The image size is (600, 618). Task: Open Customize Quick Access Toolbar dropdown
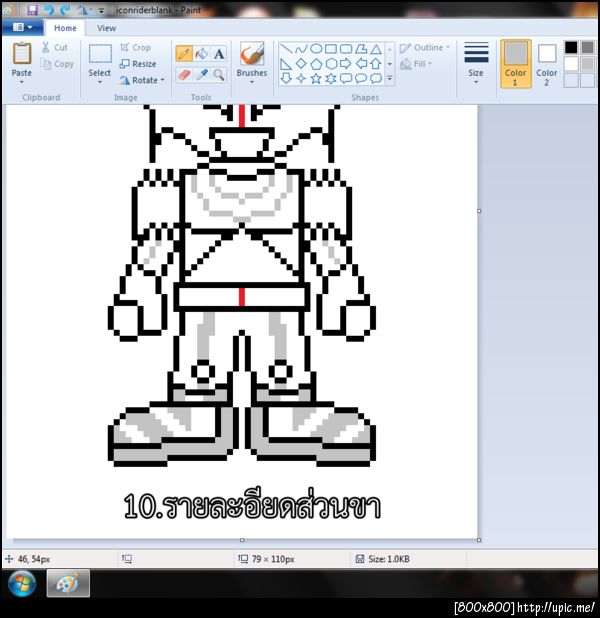(101, 11)
